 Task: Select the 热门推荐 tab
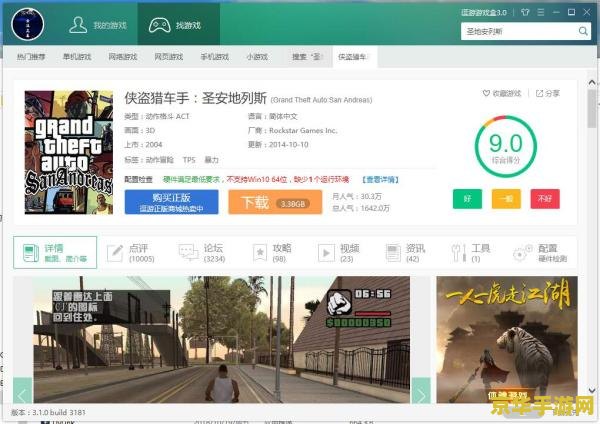pyautogui.click(x=31, y=57)
